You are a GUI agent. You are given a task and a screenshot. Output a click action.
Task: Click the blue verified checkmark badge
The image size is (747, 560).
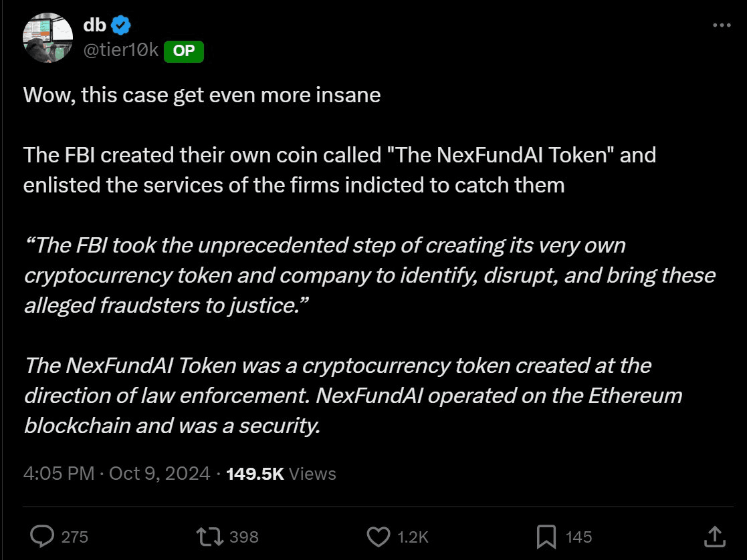click(x=121, y=25)
